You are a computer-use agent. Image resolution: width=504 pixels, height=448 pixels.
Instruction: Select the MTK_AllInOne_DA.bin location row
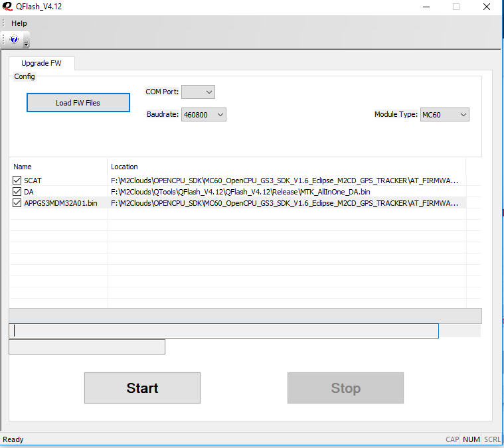[x=240, y=192]
